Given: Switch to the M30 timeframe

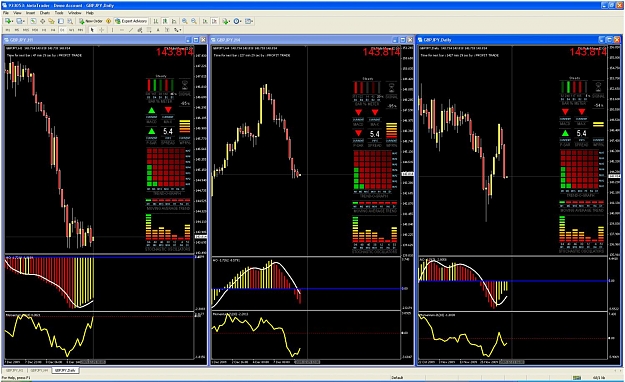Looking at the screenshot, I should (x=35, y=30).
